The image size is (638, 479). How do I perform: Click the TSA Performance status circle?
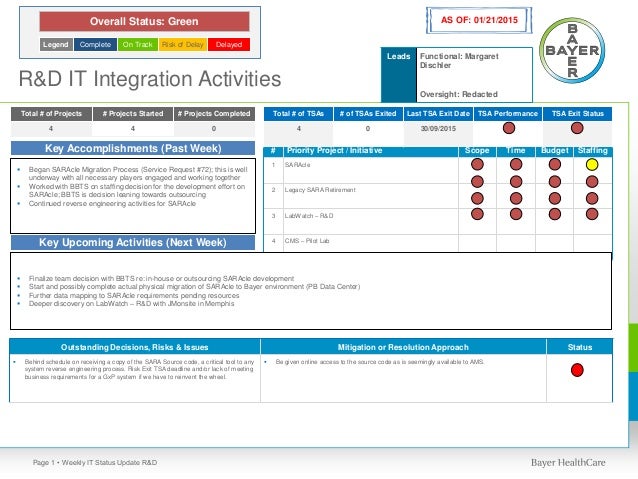click(x=509, y=128)
